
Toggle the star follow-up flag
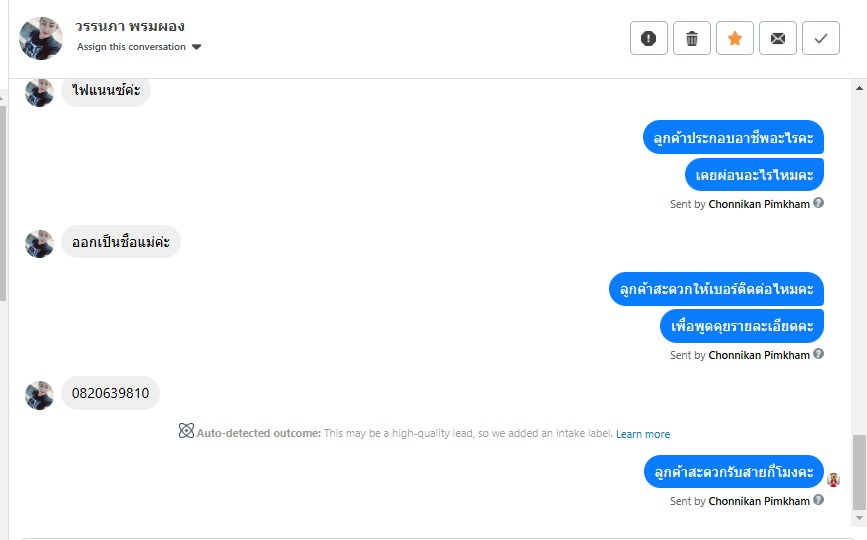tap(735, 39)
